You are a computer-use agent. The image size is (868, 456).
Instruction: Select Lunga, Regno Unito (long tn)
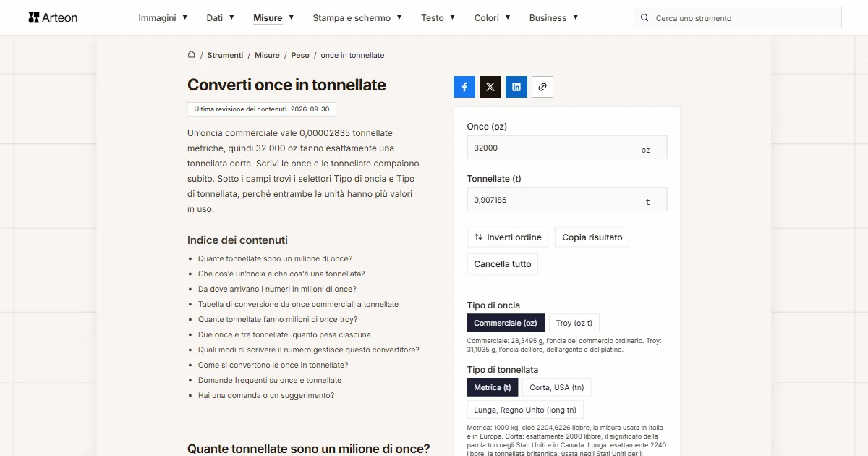click(525, 410)
